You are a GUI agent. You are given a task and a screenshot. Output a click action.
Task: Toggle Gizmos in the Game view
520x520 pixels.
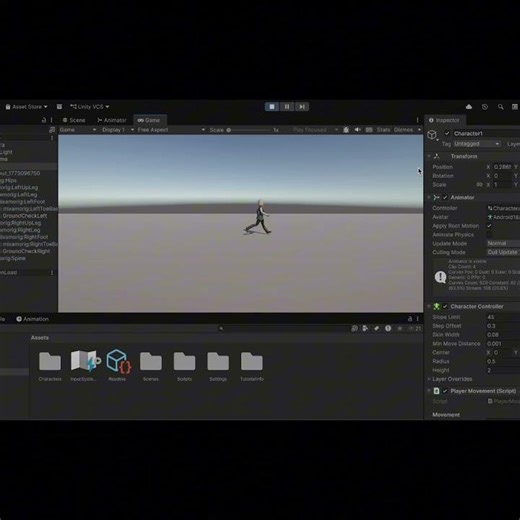[403, 130]
